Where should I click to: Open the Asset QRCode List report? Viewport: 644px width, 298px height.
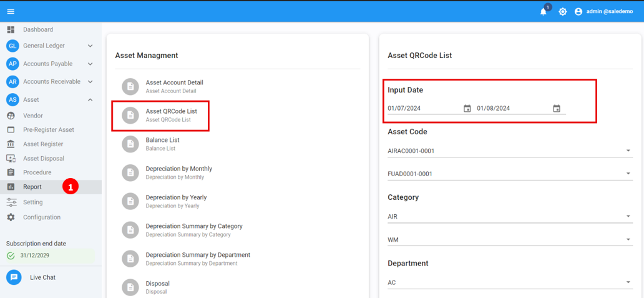171,115
